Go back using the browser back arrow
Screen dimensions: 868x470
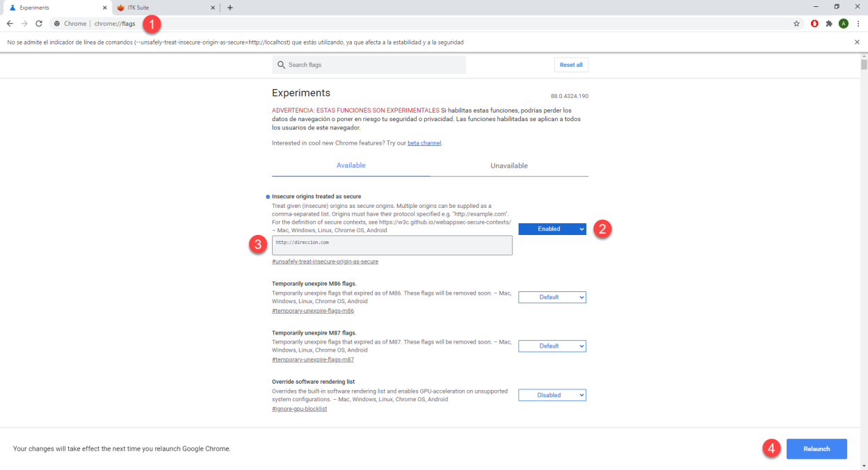tap(10, 24)
